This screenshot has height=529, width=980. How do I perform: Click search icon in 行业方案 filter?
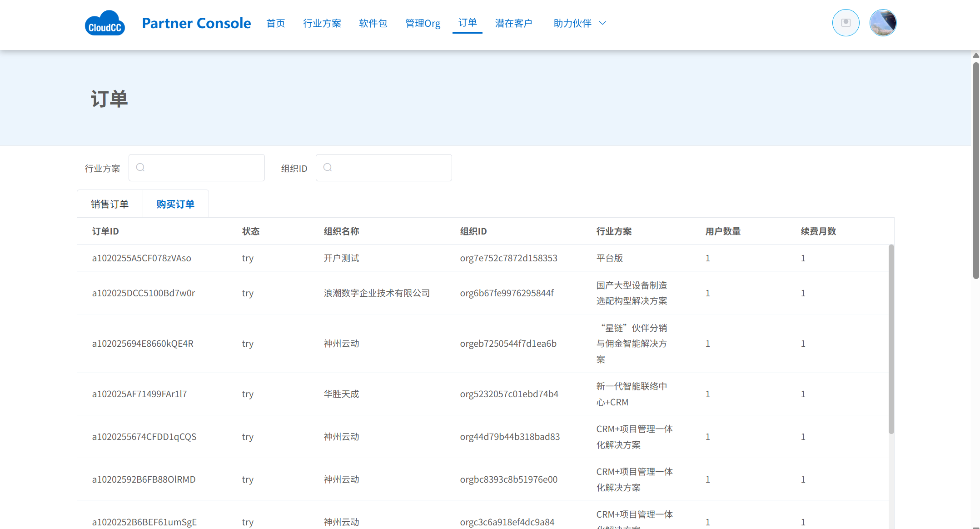click(140, 168)
